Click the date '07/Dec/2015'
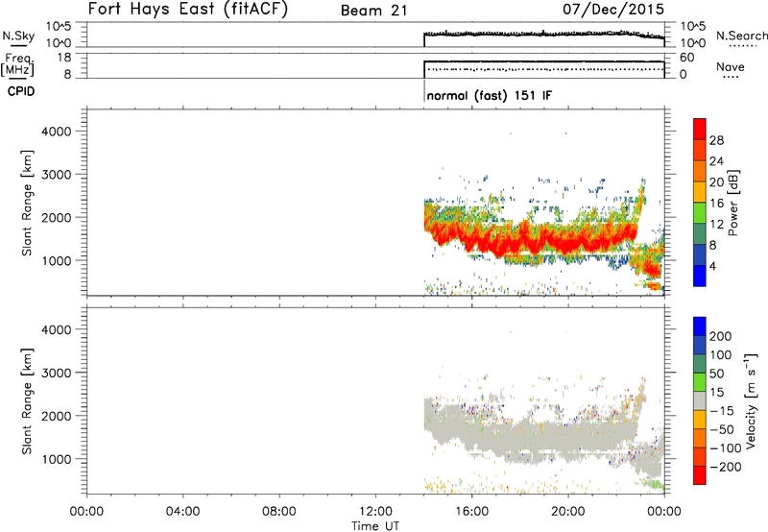The height and width of the screenshot is (532, 768). tap(613, 10)
